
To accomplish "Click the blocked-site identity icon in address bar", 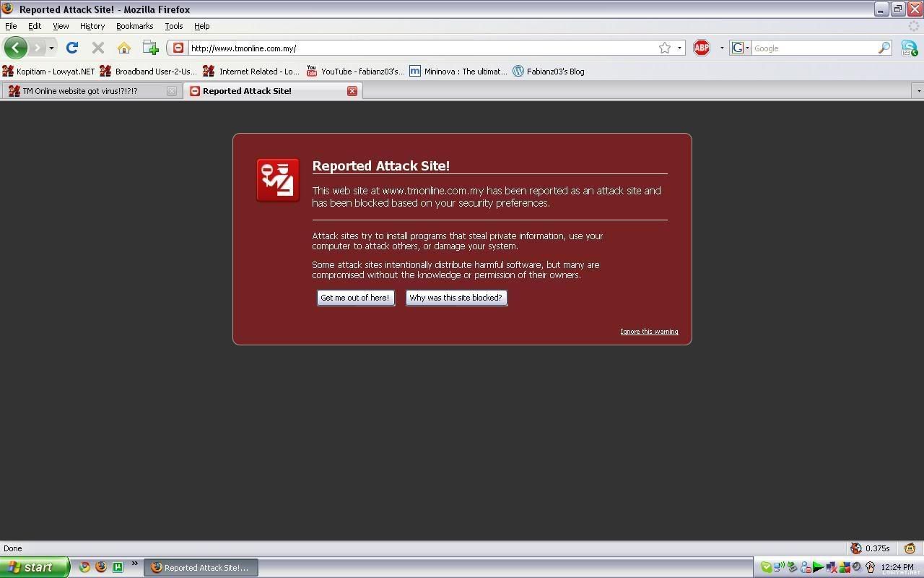I will [178, 48].
